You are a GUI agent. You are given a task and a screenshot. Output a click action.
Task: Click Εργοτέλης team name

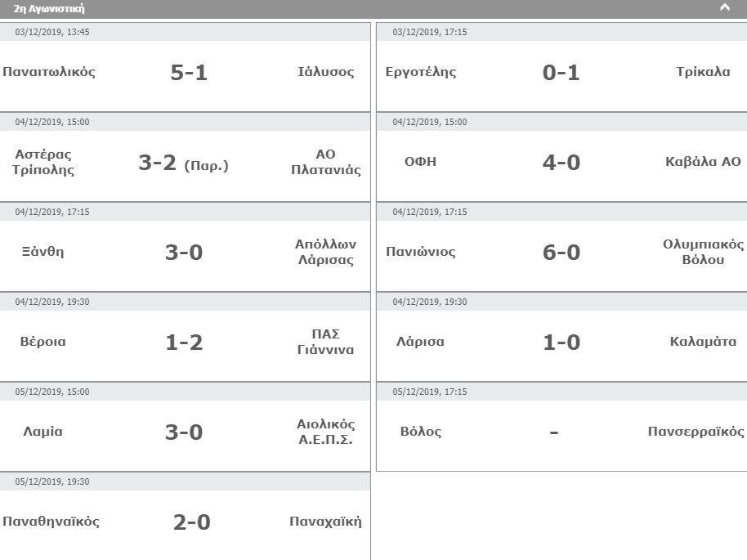click(421, 72)
